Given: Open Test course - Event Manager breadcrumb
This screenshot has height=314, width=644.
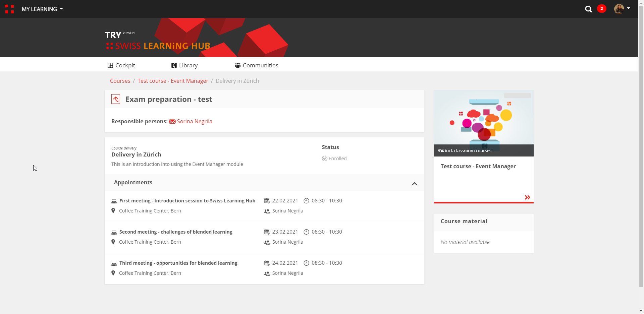Looking at the screenshot, I should 173,81.
